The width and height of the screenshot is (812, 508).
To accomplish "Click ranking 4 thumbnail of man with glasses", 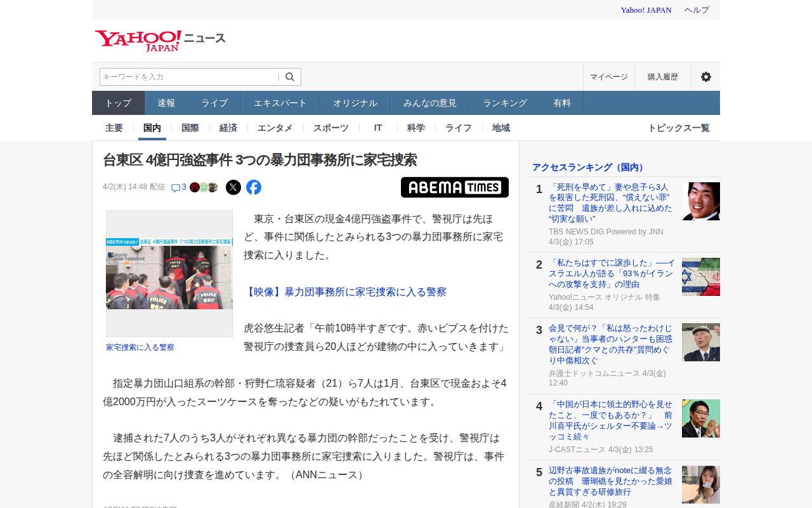I will click(701, 418).
